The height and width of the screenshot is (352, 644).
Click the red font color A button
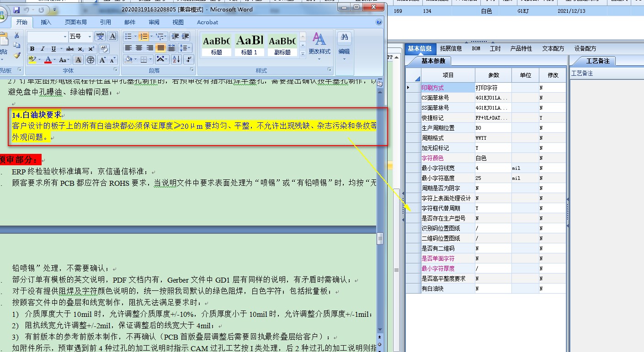click(48, 60)
